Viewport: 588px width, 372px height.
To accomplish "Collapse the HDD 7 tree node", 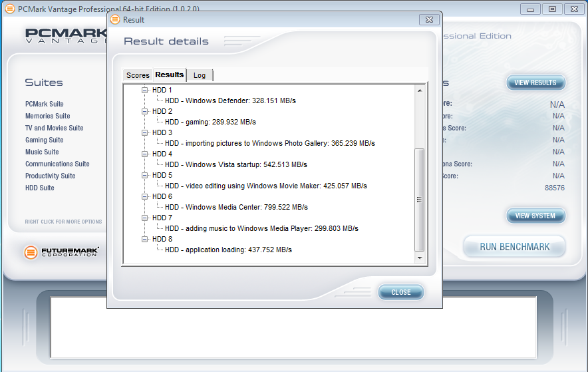I will tap(144, 218).
